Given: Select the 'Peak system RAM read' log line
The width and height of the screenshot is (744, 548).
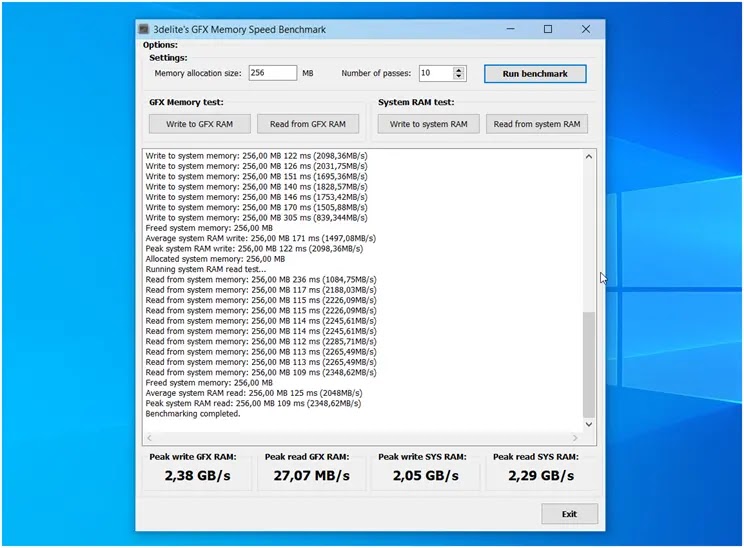Looking at the screenshot, I should coord(253,403).
